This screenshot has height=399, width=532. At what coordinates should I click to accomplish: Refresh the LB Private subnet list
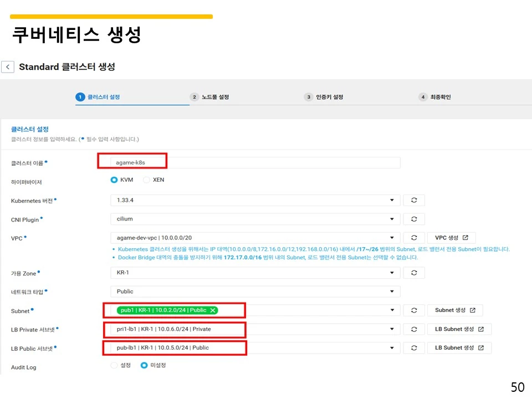[x=414, y=329]
